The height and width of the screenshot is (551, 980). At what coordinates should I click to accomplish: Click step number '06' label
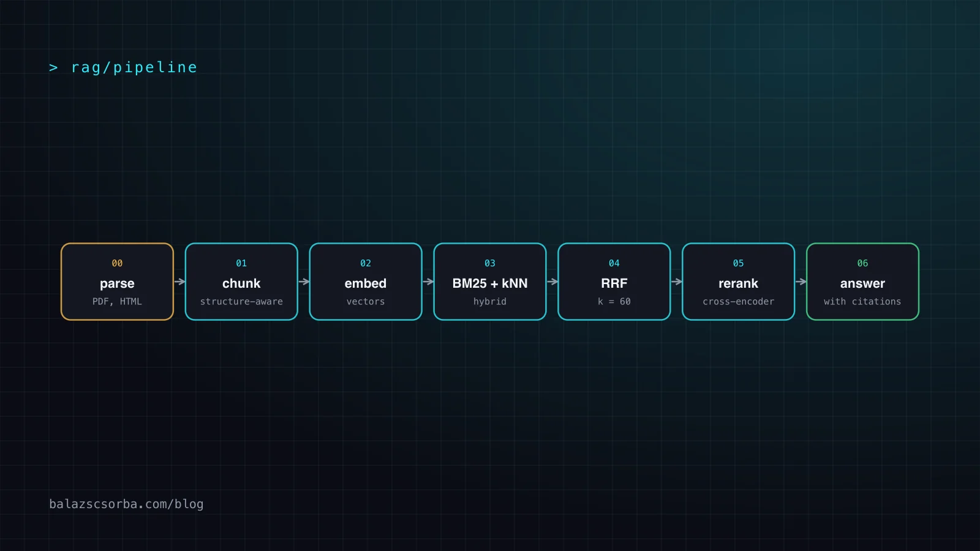(x=862, y=263)
